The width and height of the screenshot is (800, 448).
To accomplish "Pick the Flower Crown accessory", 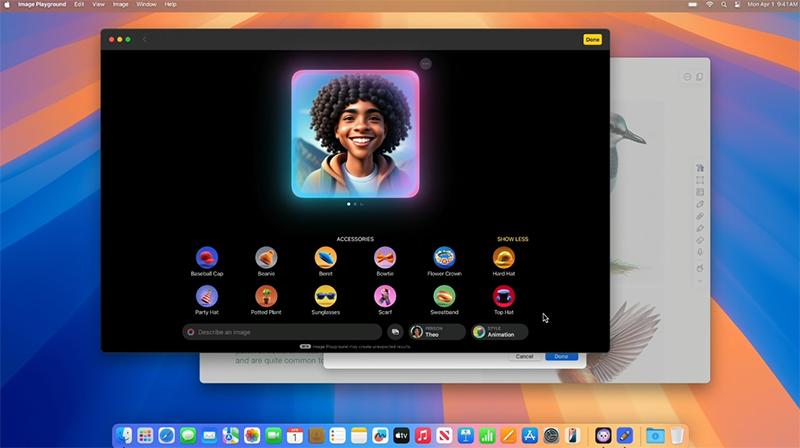I will (444, 258).
